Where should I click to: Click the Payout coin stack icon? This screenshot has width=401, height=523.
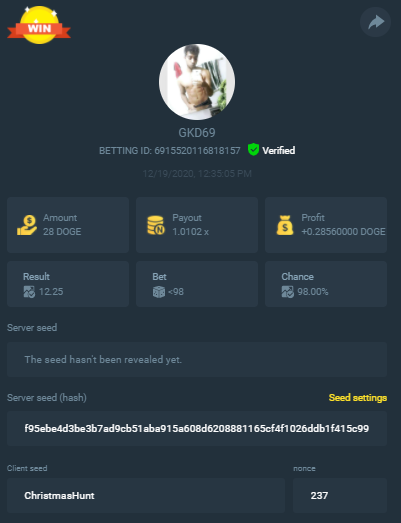point(156,225)
